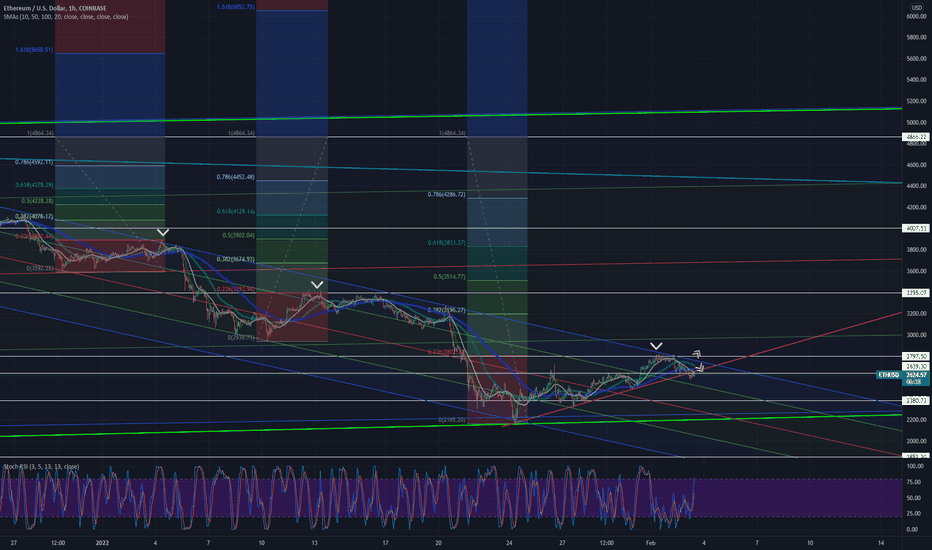Click the 2380.73 horizontal line price label
The height and width of the screenshot is (550, 932).
[x=915, y=401]
